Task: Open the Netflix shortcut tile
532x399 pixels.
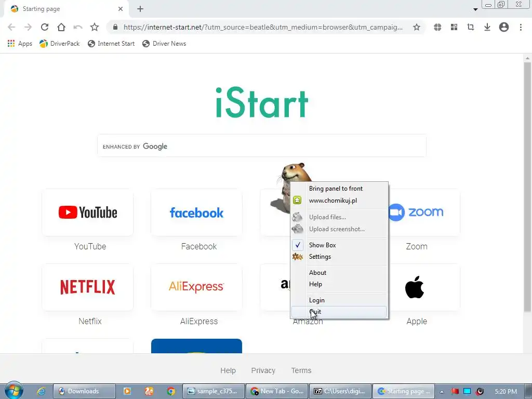Action: [x=87, y=287]
